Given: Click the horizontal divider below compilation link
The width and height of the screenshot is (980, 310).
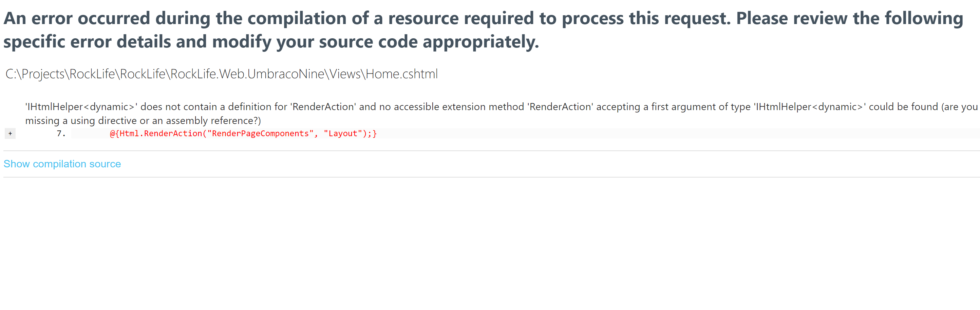Looking at the screenshot, I should [491, 177].
